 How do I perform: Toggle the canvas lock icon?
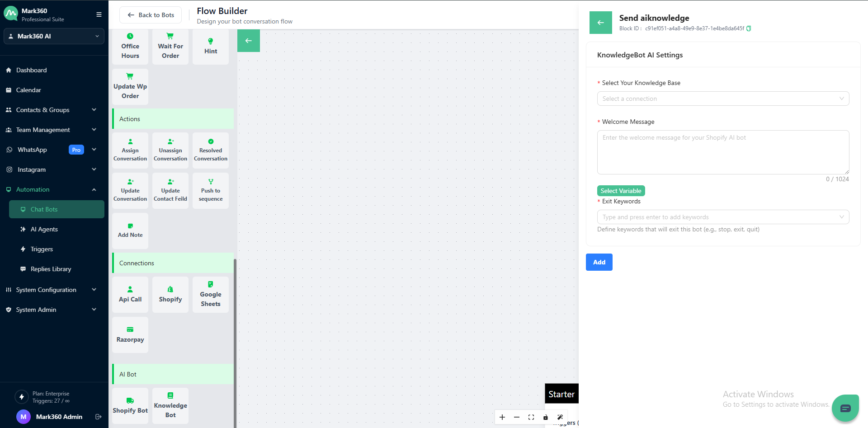pyautogui.click(x=546, y=417)
